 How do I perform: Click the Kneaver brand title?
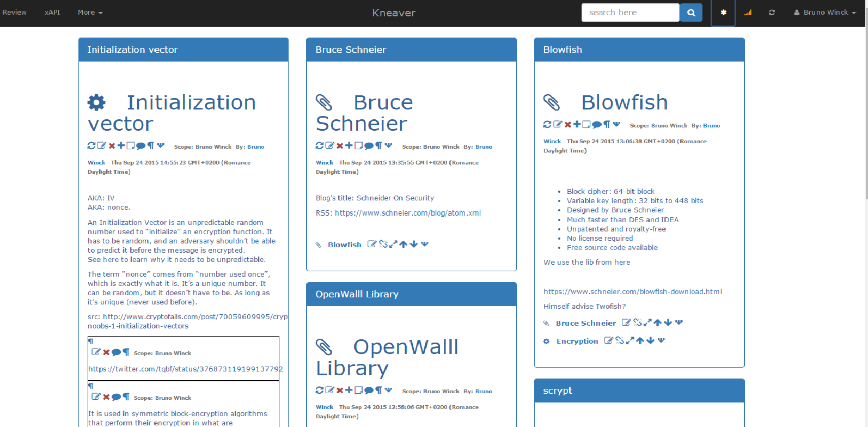(x=394, y=13)
